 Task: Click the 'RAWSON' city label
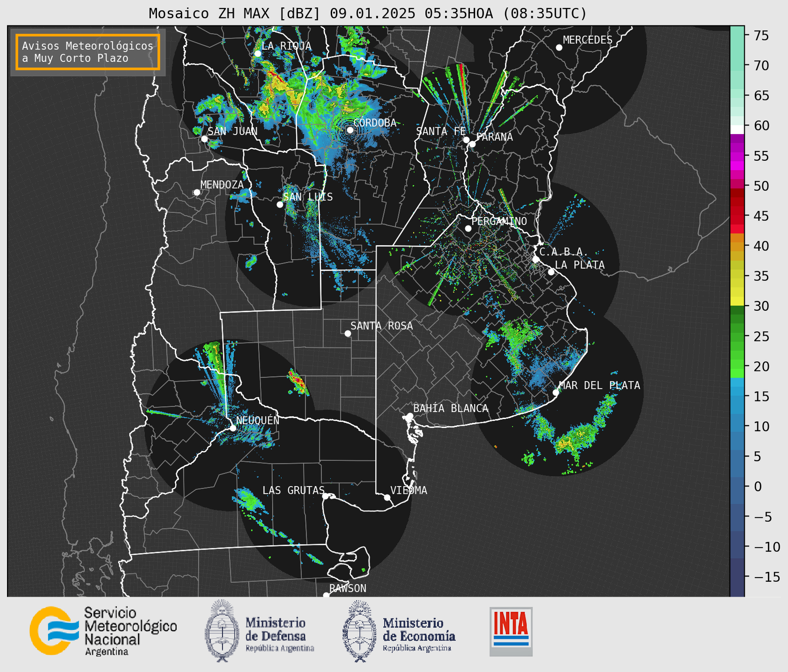(348, 588)
